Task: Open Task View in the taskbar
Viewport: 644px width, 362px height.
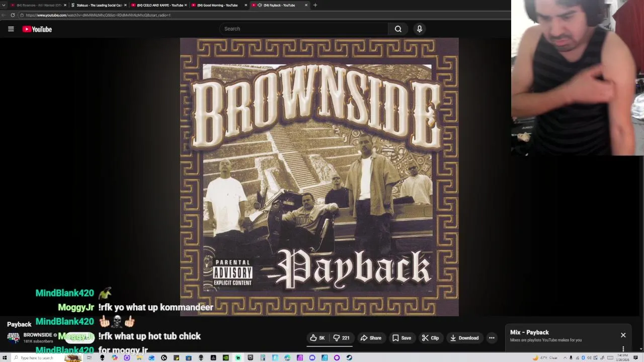Action: (x=89, y=357)
